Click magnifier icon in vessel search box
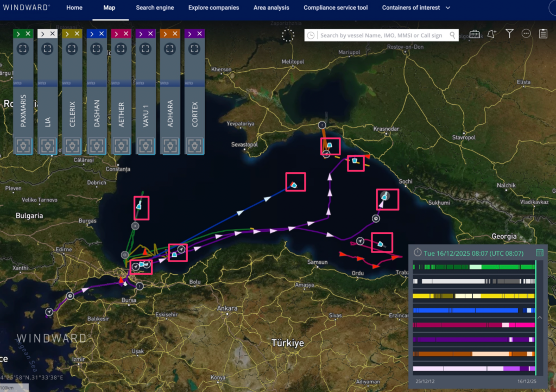The width and height of the screenshot is (556, 392). (452, 35)
